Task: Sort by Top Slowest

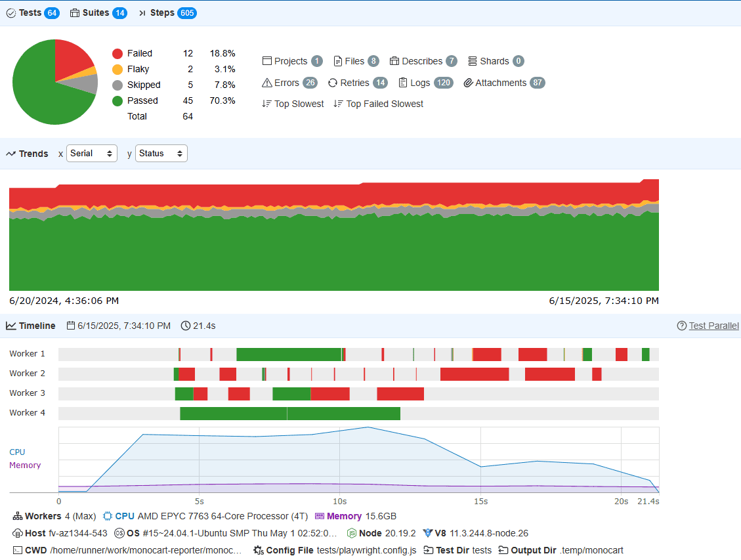Action: coord(293,104)
